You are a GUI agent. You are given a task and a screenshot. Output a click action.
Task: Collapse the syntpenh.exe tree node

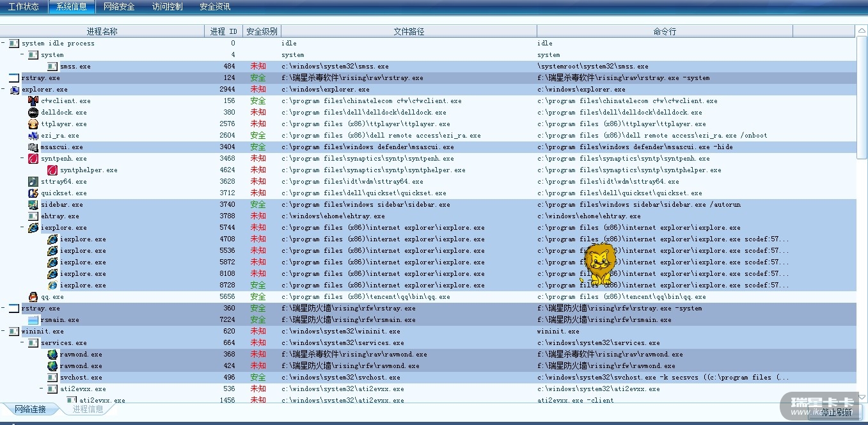[x=22, y=159]
